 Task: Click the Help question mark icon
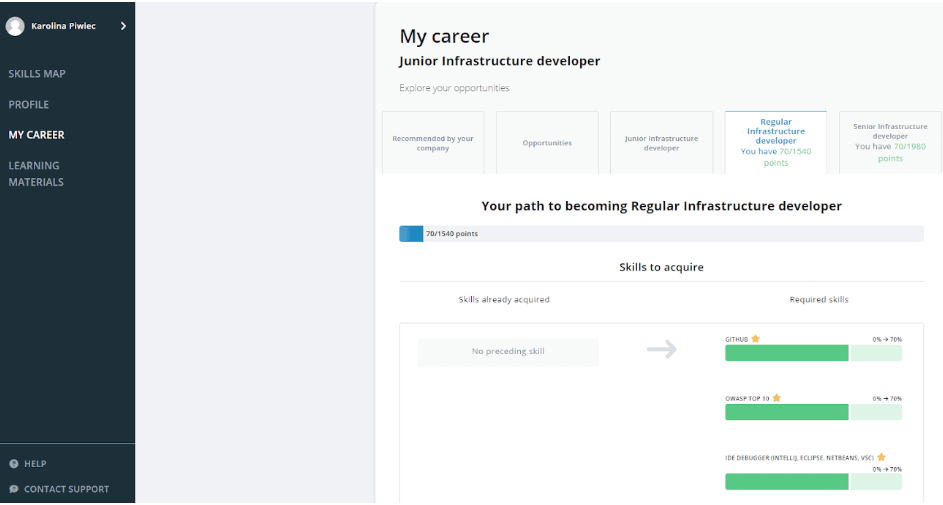pos(14,464)
